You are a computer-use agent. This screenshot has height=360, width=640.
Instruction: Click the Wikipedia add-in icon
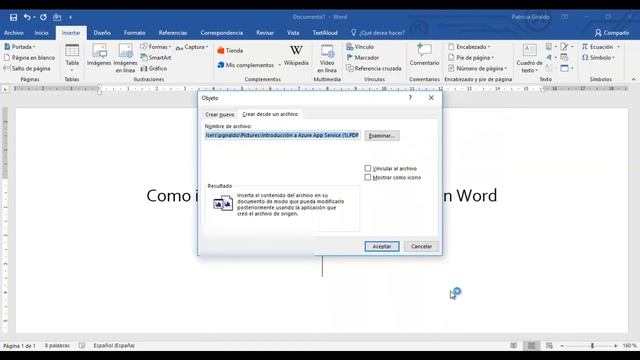pos(296,56)
